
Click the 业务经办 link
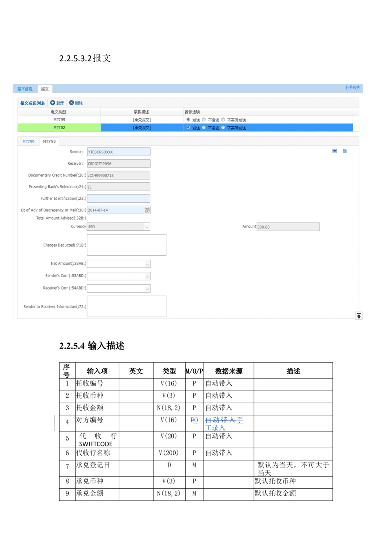pyautogui.click(x=352, y=87)
